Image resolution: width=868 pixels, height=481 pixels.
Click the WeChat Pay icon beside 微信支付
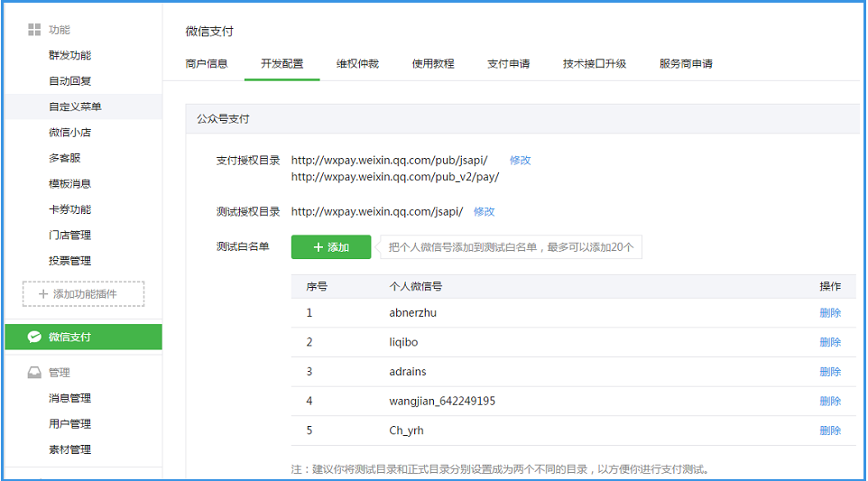34,337
